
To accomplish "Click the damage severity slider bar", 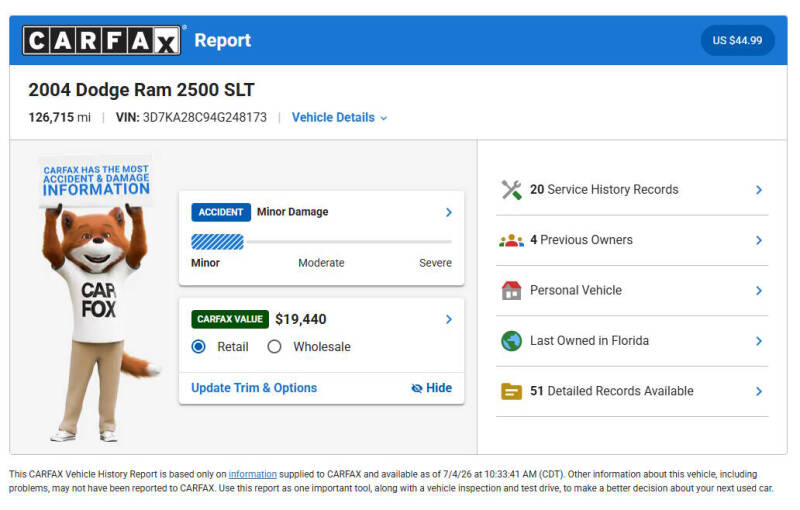I will 321,242.
